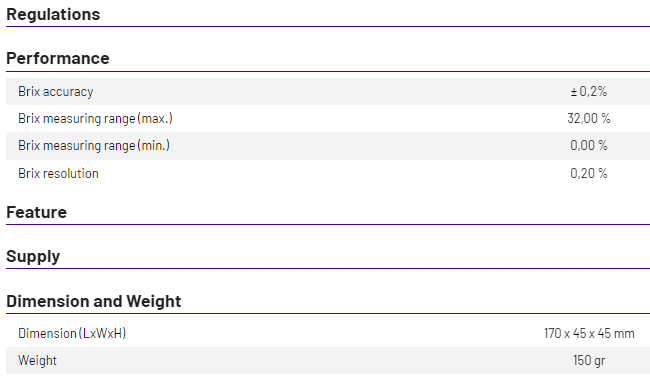Image resolution: width=650 pixels, height=387 pixels.
Task: Select the Dimension (LxWxH) row label
Action: [x=72, y=333]
